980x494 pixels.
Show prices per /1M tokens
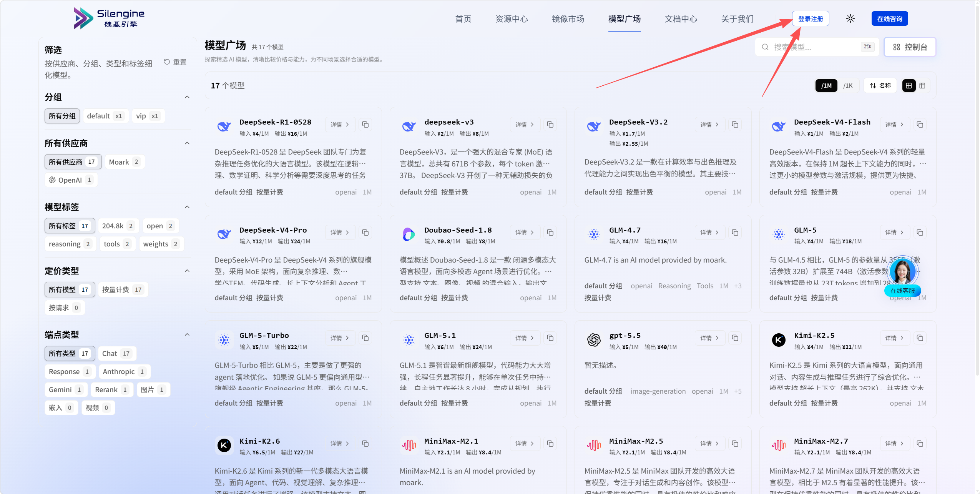pyautogui.click(x=826, y=85)
